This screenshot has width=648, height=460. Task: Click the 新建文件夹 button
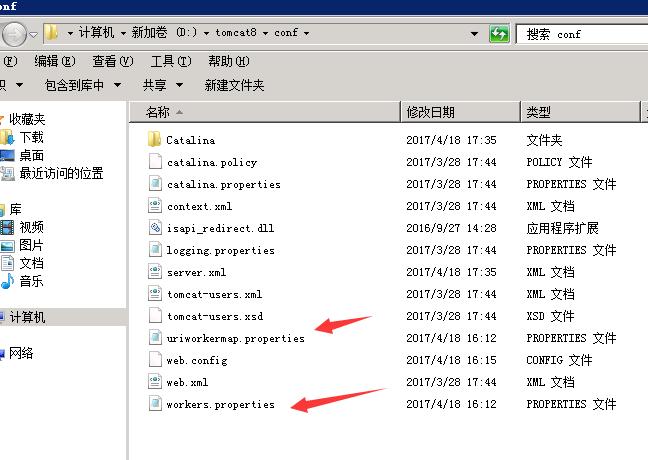click(234, 86)
